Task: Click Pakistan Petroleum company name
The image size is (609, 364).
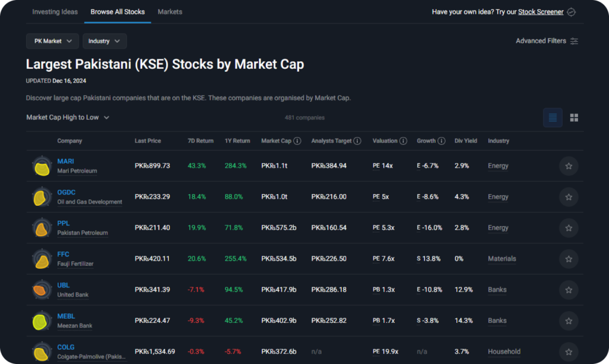Action: (82, 233)
